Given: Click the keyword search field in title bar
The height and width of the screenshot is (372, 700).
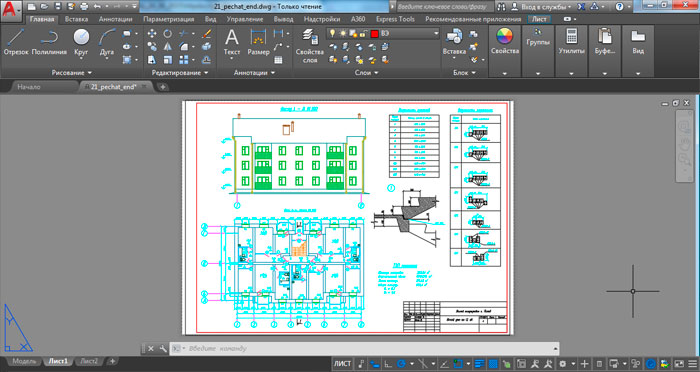Looking at the screenshot, I should [x=444, y=7].
